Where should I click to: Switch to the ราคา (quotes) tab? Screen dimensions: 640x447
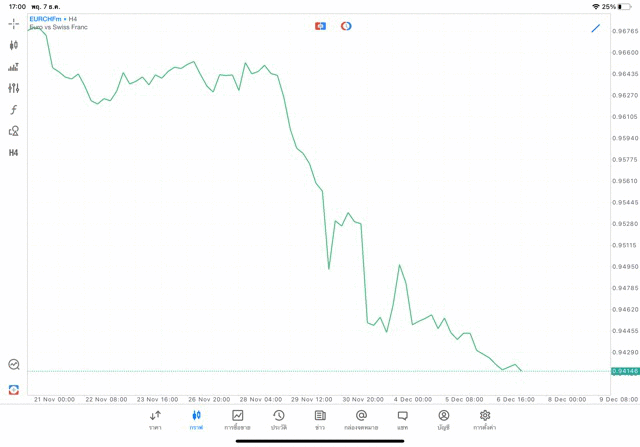coord(155,420)
